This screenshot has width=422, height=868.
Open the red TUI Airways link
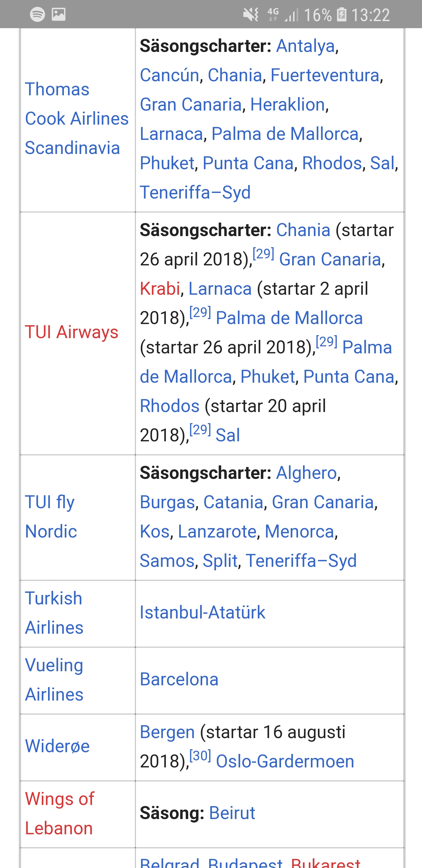pyautogui.click(x=72, y=332)
